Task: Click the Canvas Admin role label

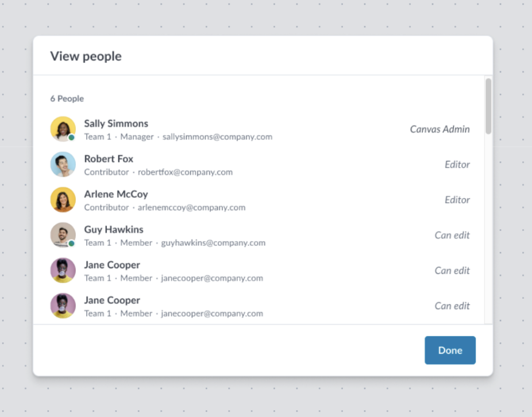Action: coord(440,129)
